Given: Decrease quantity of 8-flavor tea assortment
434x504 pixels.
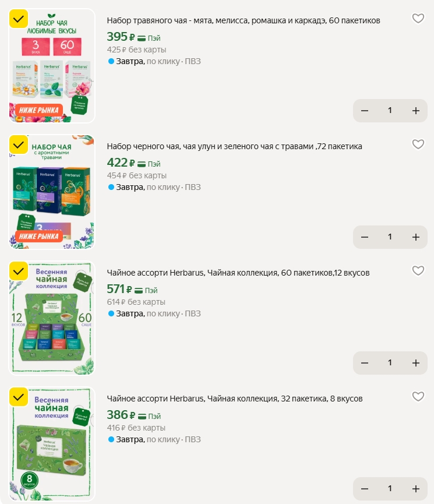Looking at the screenshot, I should [x=365, y=489].
